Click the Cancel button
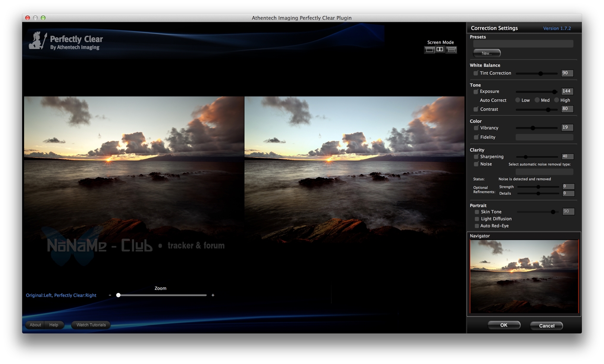 [x=546, y=326]
